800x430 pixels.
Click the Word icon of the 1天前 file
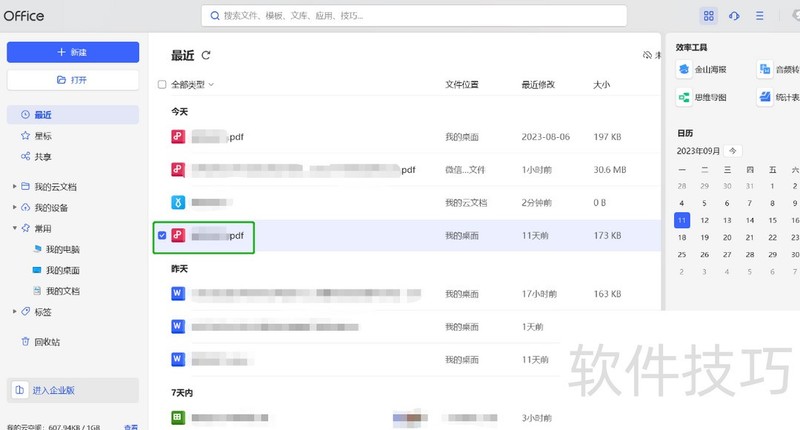tap(178, 326)
